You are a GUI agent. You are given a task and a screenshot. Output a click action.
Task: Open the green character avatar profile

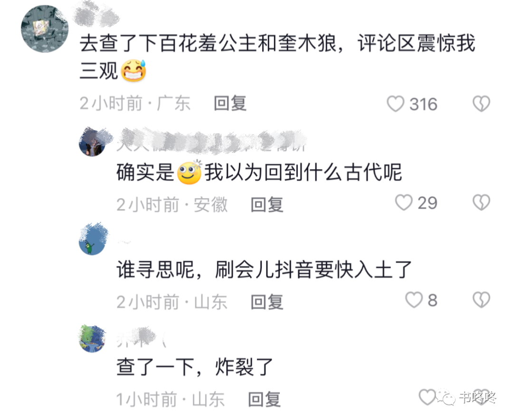point(93,240)
